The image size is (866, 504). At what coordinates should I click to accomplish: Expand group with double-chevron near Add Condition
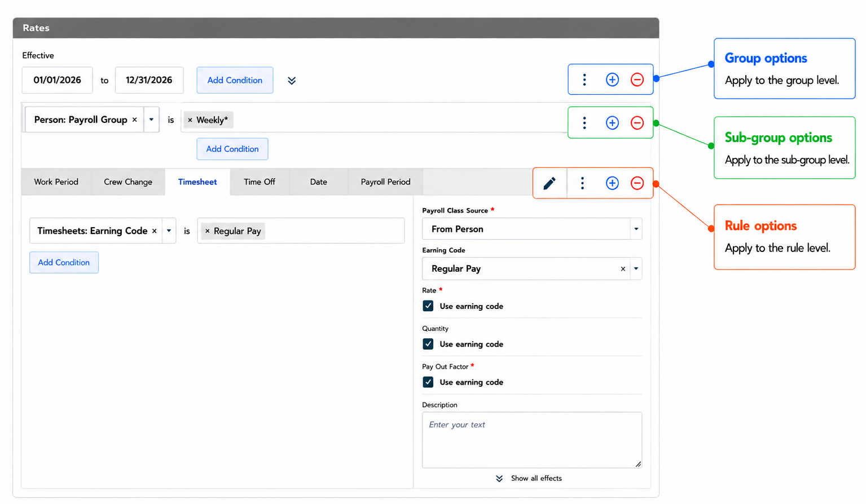pos(292,81)
